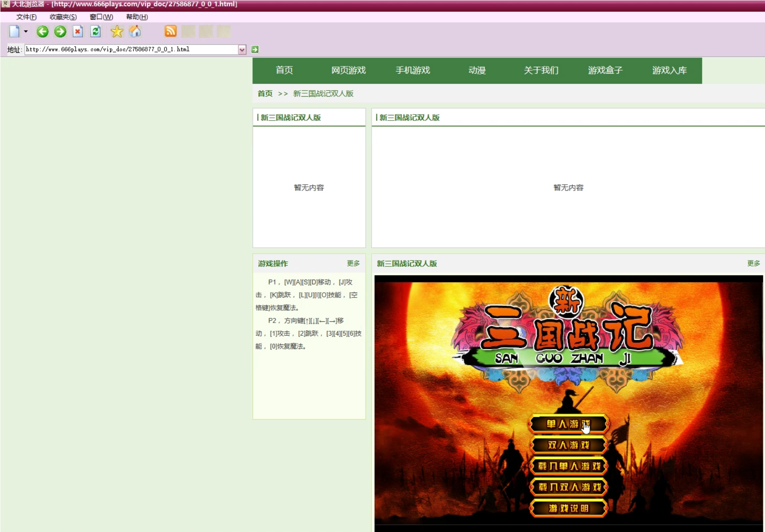This screenshot has width=765, height=532.
Task: Start the 单人游戏 game mode
Action: [x=569, y=424]
